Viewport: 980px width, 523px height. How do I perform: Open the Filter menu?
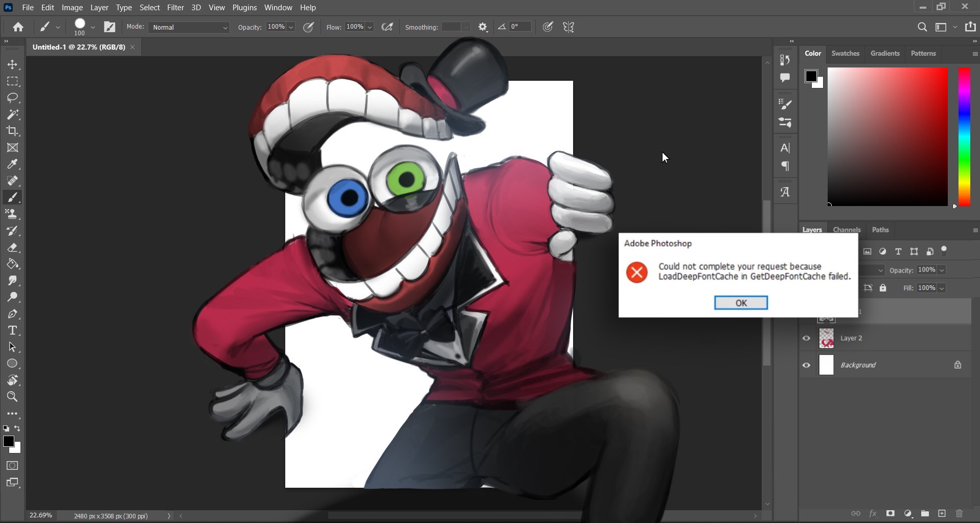(x=175, y=8)
